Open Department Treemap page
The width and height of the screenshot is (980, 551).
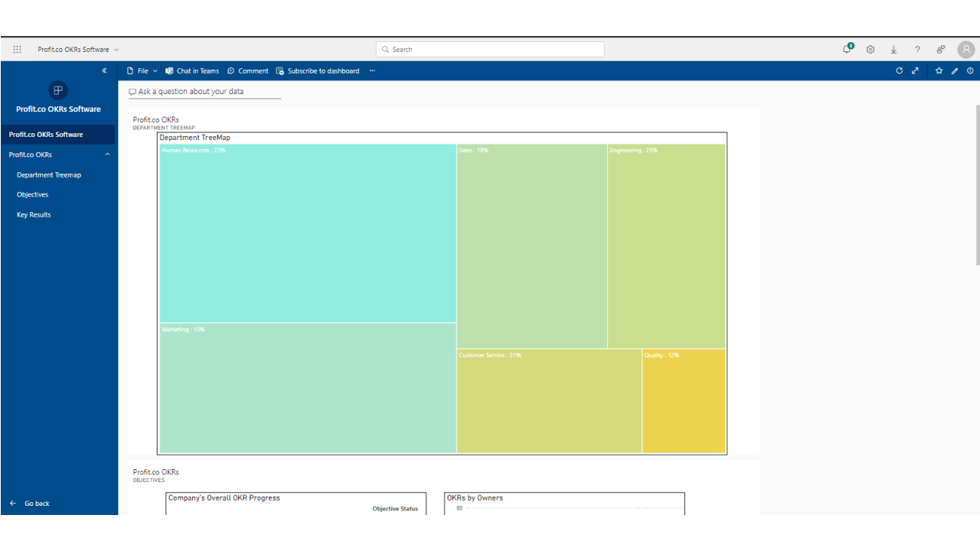tap(49, 174)
